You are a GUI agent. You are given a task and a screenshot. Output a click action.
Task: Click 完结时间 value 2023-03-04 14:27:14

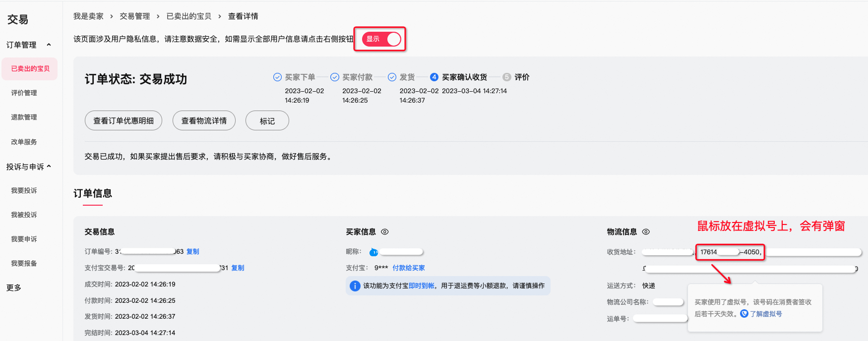[x=145, y=333]
